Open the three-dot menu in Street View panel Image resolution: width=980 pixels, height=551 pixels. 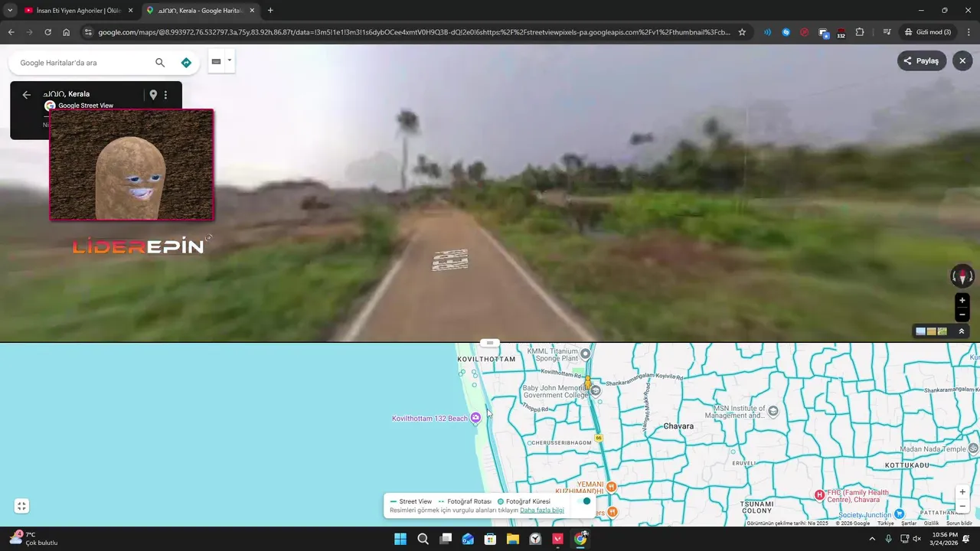[165, 95]
